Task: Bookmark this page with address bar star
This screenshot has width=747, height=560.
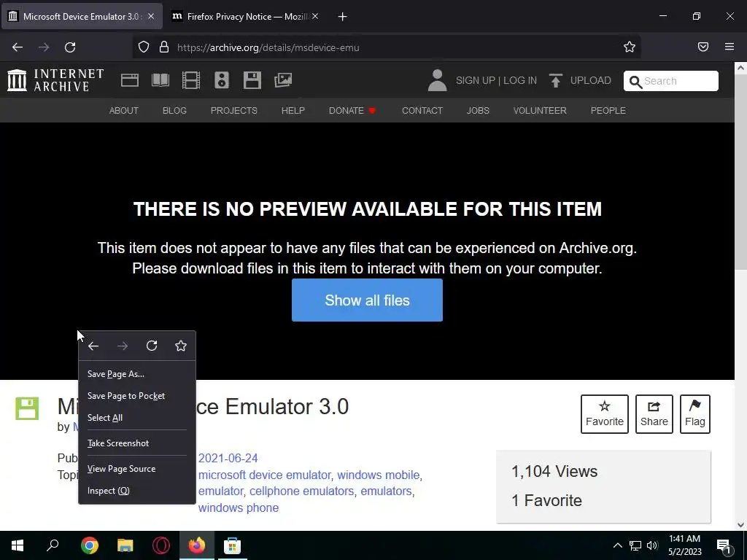Action: [x=630, y=47]
